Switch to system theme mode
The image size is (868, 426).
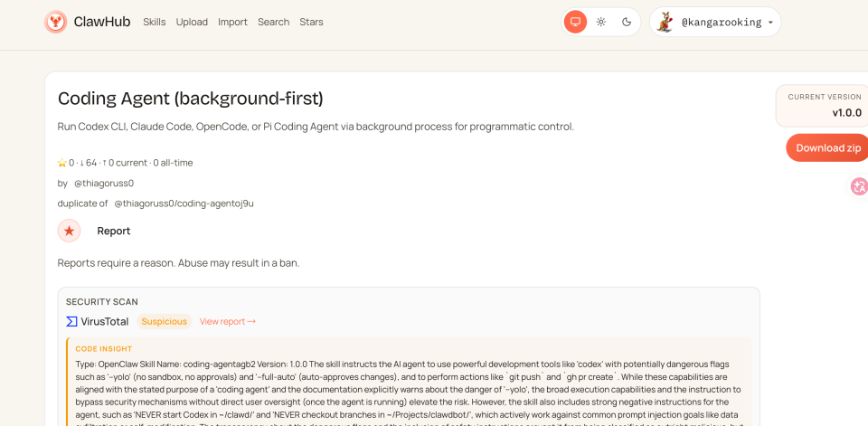(575, 22)
